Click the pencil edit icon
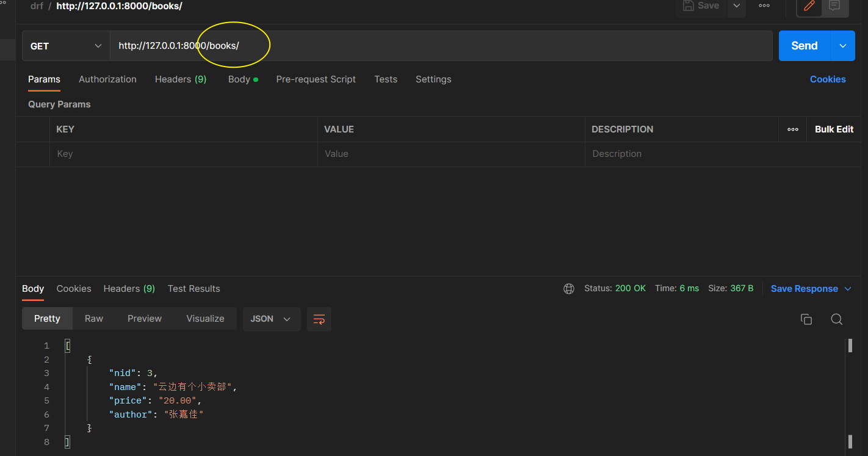The image size is (868, 456). (x=809, y=6)
